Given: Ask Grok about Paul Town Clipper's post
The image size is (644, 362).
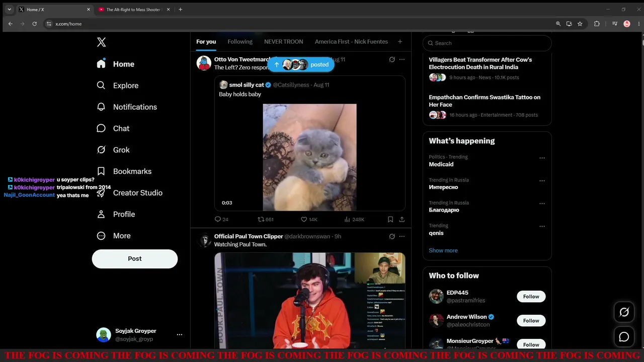Looking at the screenshot, I should pyautogui.click(x=392, y=236).
